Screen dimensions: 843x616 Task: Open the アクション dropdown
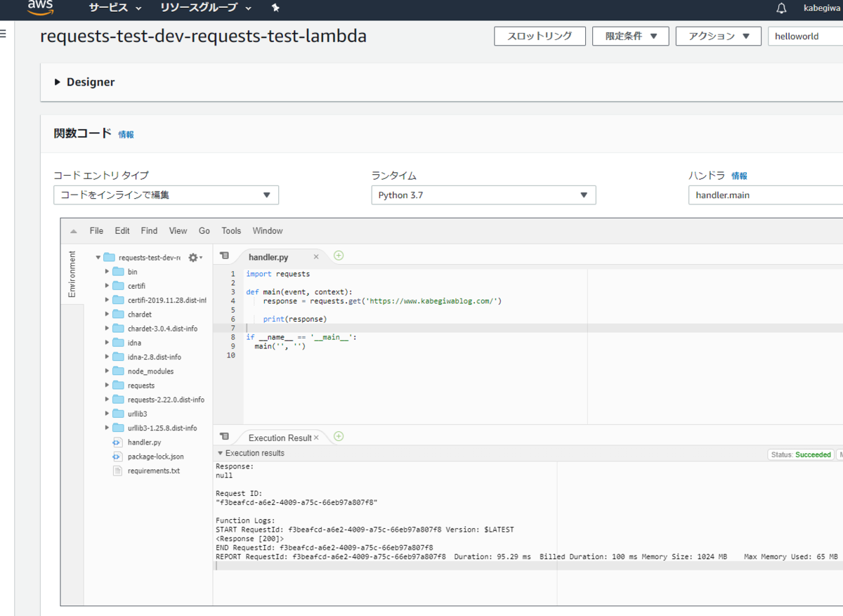pyautogui.click(x=718, y=37)
